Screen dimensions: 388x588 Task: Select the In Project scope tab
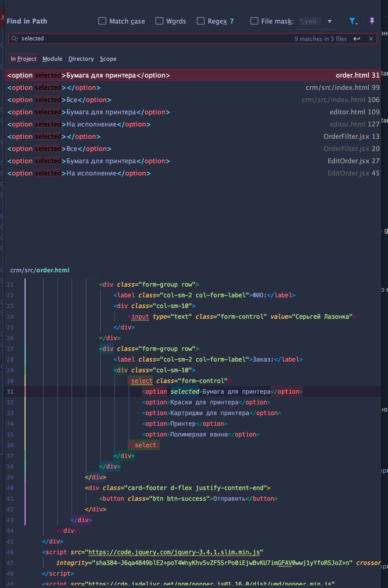[x=23, y=59]
